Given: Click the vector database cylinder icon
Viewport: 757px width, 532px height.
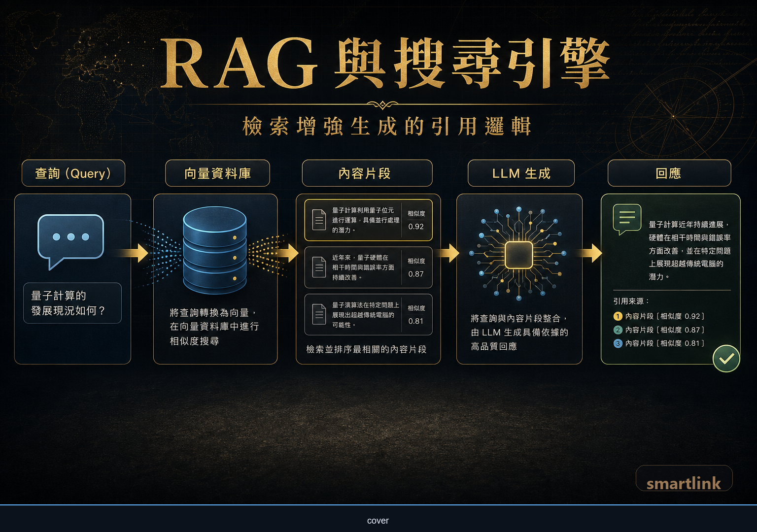Looking at the screenshot, I should click(215, 250).
